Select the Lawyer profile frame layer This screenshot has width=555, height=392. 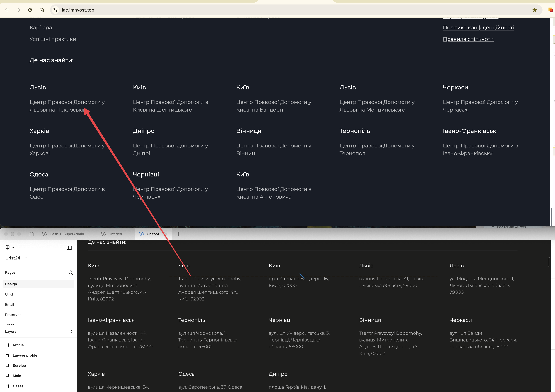point(25,355)
